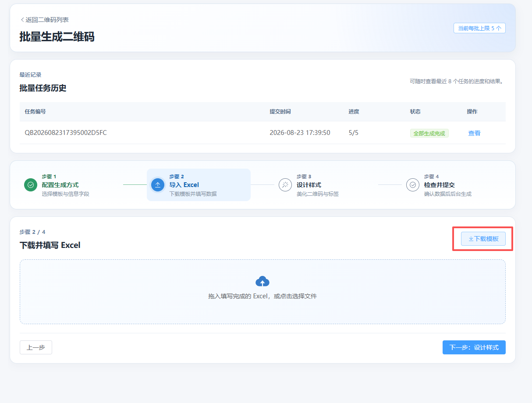Click the 批量生成二维码 page title
This screenshot has height=403, width=532.
57,37
